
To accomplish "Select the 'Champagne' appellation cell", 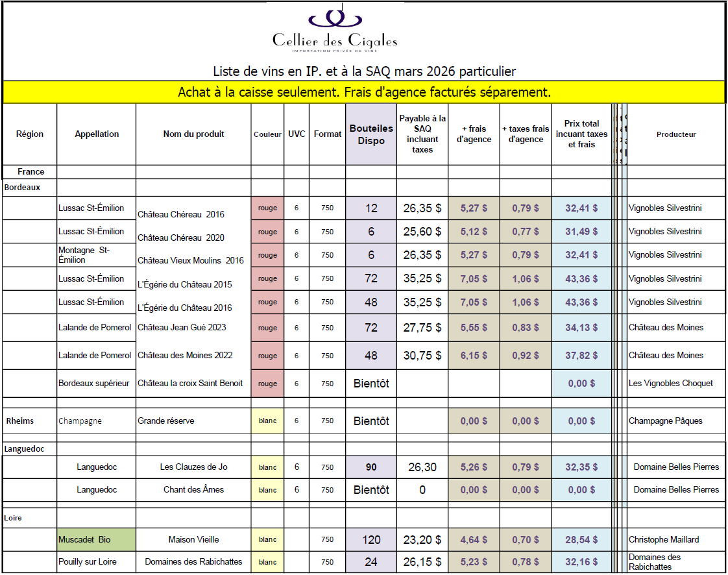I will click(x=97, y=421).
